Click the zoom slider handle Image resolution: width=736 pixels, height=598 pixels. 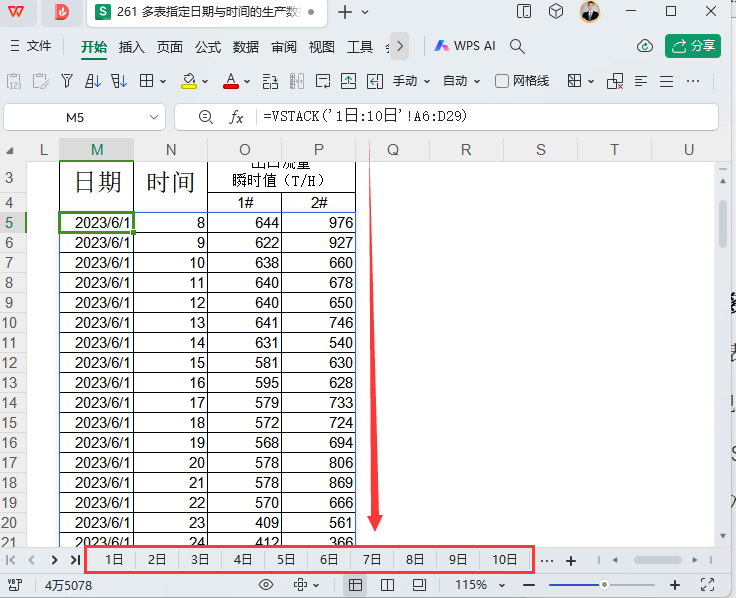click(604, 585)
